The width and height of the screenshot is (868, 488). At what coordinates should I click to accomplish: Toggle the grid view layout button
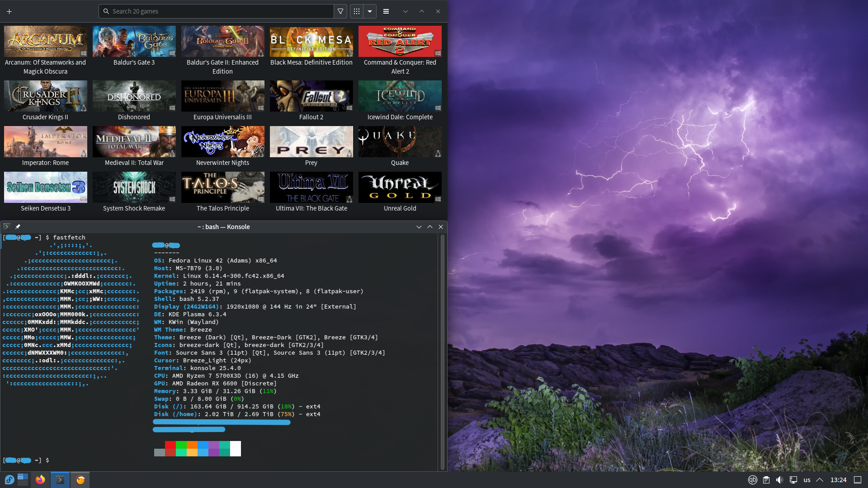tap(357, 11)
